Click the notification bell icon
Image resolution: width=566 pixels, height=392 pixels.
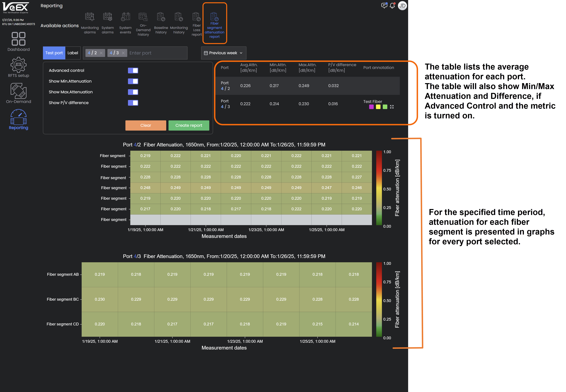(x=392, y=6)
